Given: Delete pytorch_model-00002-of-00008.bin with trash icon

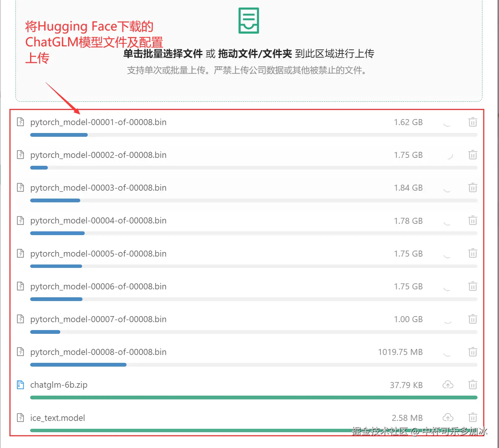Looking at the screenshot, I should [x=473, y=155].
